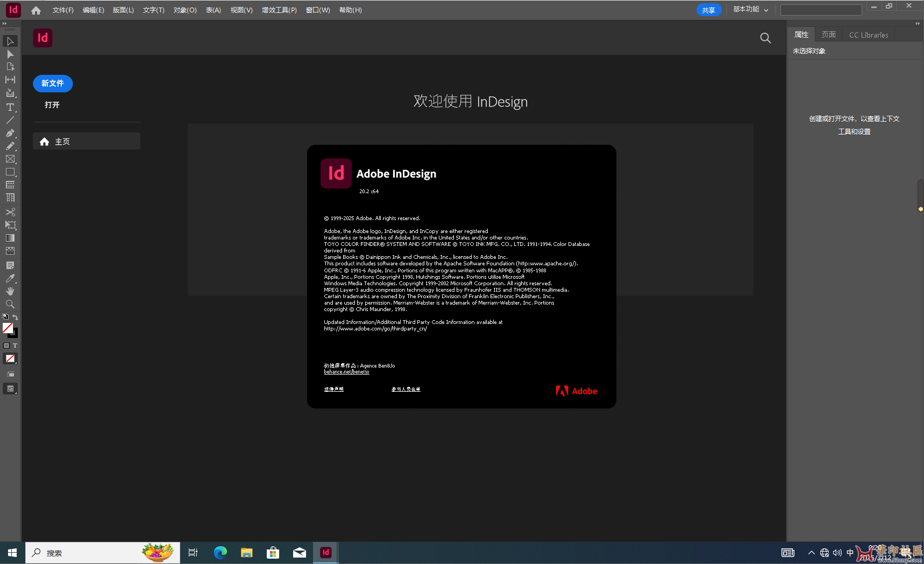Open the 文字(T) menu
Viewport: 924px width, 564px height.
pyautogui.click(x=154, y=10)
